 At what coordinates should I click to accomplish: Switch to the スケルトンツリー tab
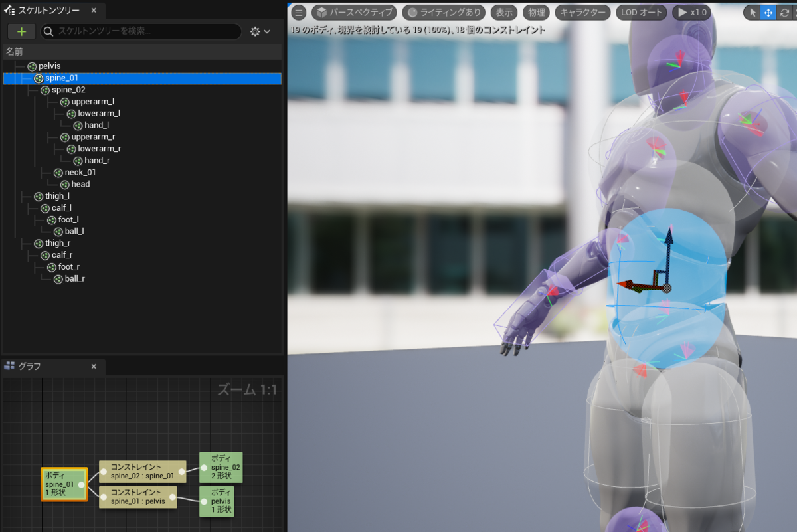point(48,11)
